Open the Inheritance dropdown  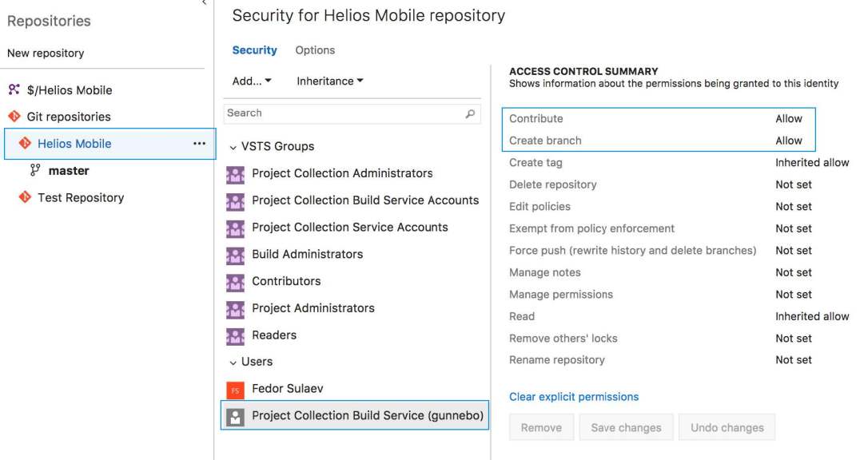tap(330, 81)
